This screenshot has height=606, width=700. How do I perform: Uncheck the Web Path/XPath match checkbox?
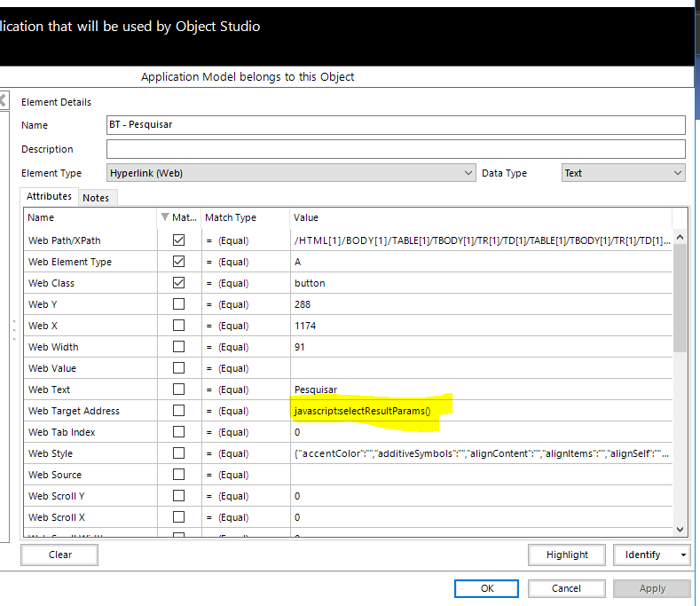coord(179,240)
